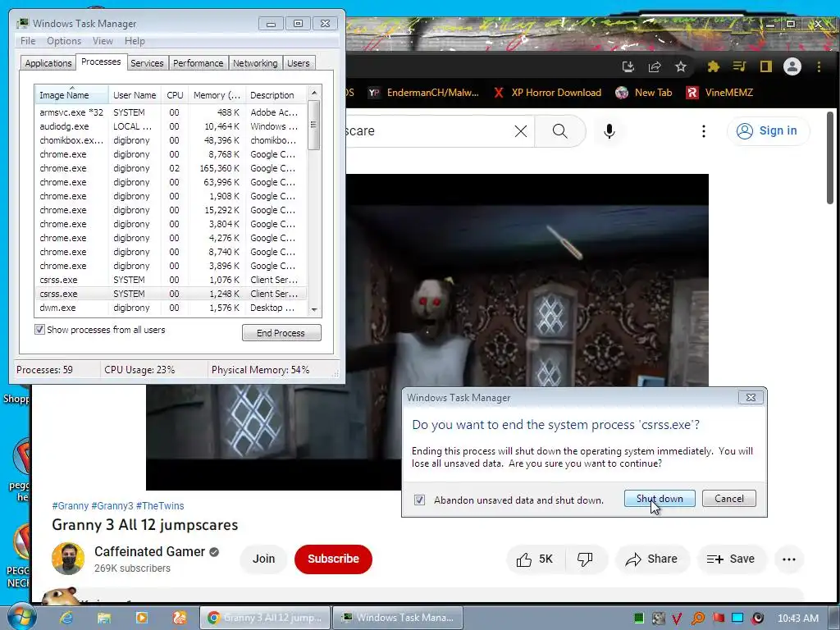Like the video with thumbs up
This screenshot has height=630, width=840.
point(535,559)
